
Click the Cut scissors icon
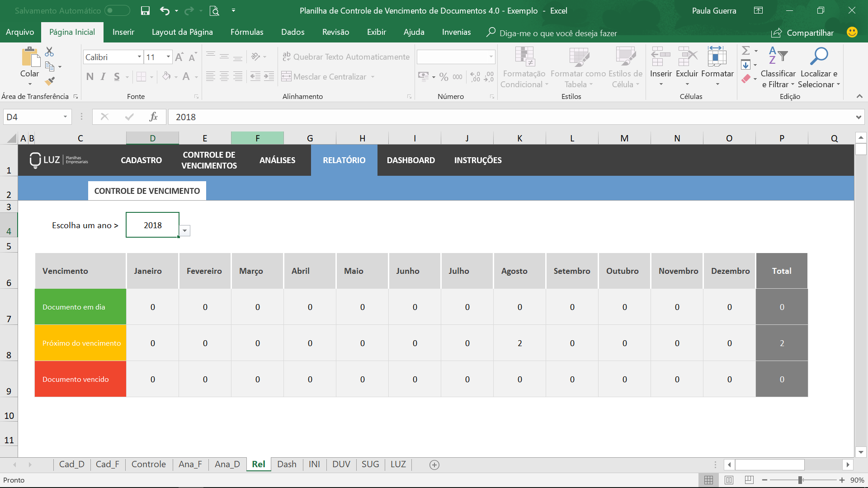coord(49,52)
